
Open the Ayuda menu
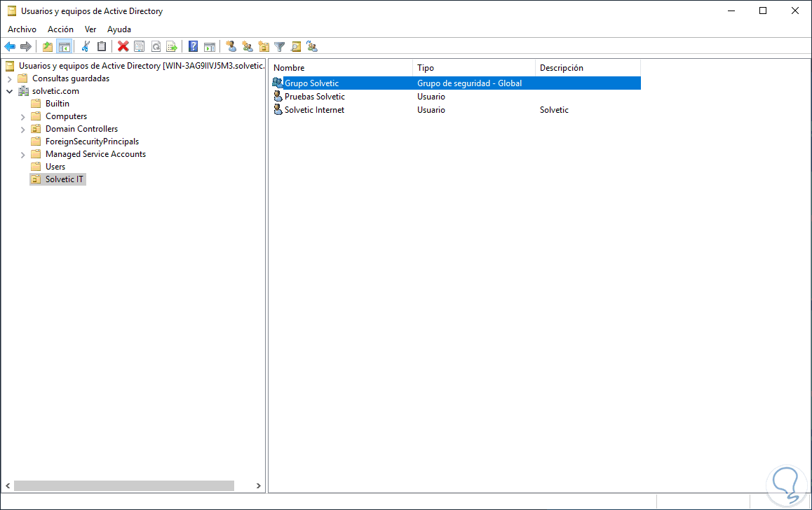coord(119,29)
